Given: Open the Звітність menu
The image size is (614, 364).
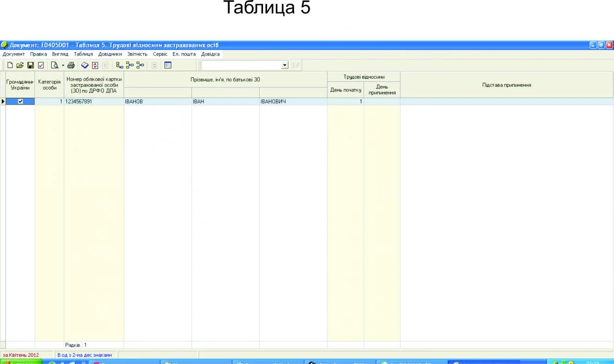Looking at the screenshot, I should tap(138, 54).
